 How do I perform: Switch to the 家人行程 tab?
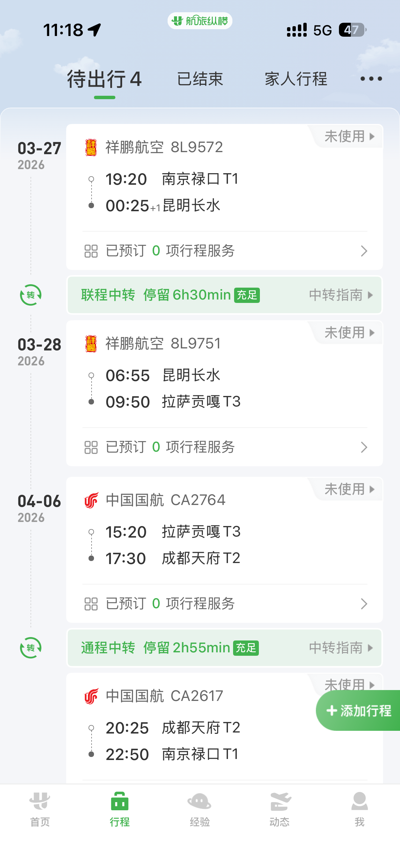pyautogui.click(x=296, y=79)
